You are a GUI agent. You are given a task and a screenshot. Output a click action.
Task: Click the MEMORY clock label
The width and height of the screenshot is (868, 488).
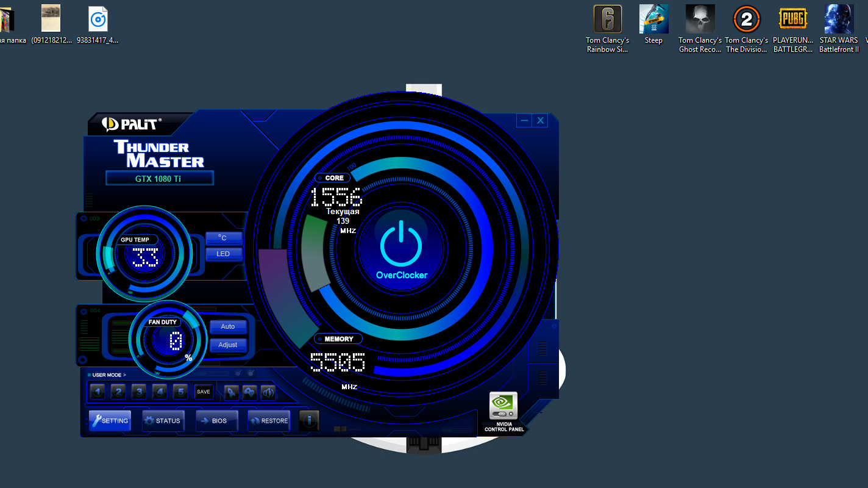tap(338, 339)
